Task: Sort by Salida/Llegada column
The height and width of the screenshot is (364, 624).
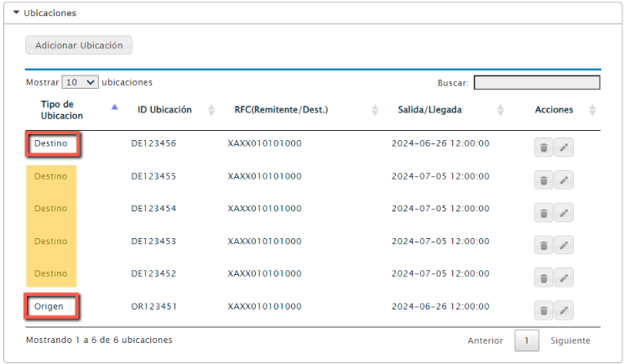Action: pos(429,110)
